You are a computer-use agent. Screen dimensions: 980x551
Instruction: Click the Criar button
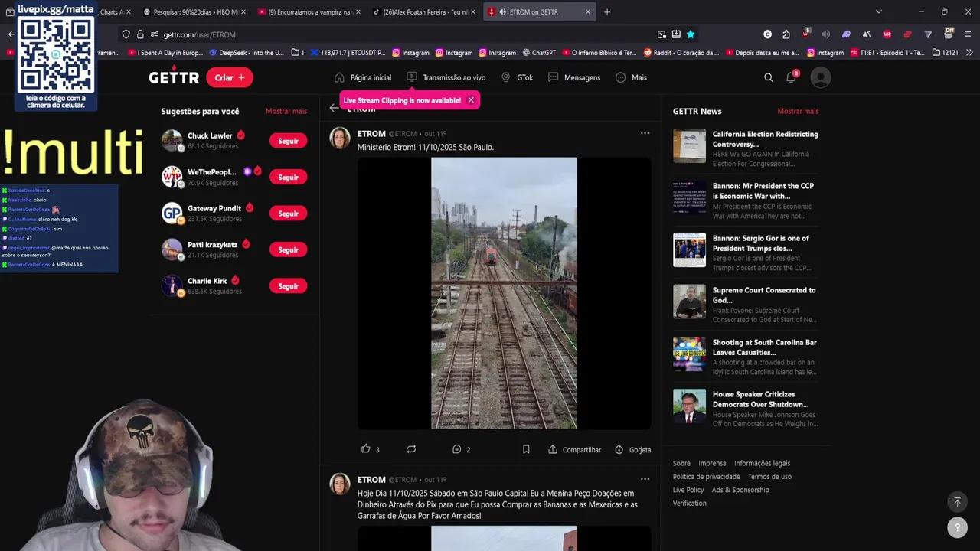click(230, 77)
